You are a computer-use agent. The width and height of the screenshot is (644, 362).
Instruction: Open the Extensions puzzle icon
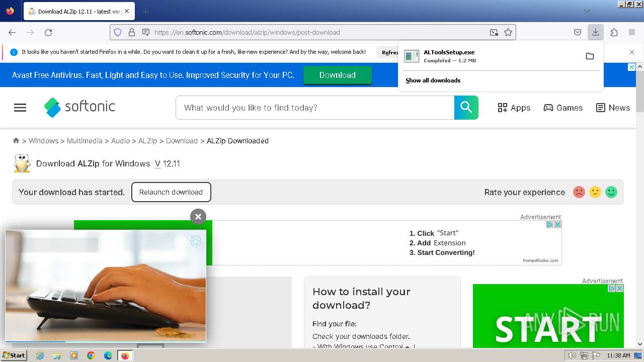coord(614,32)
